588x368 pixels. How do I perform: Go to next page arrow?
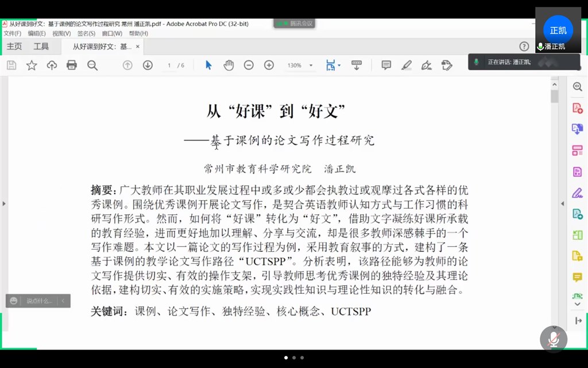coord(148,66)
